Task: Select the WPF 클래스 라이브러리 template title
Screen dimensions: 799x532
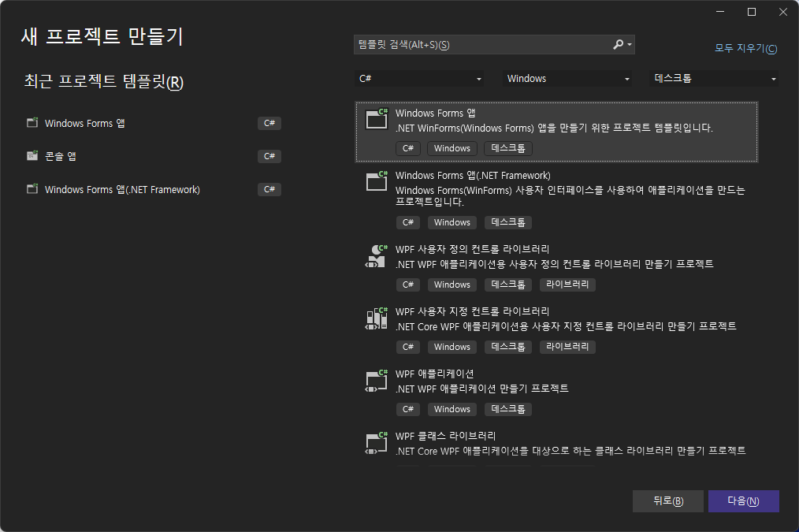Action: pyautogui.click(x=445, y=436)
